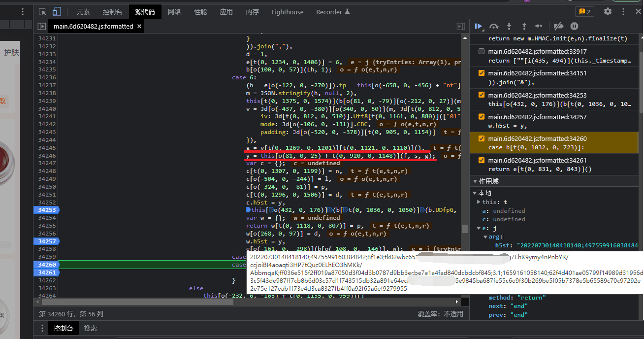Uncheck the breakpoint at line 34151
This screenshot has height=339, width=644.
481,73
